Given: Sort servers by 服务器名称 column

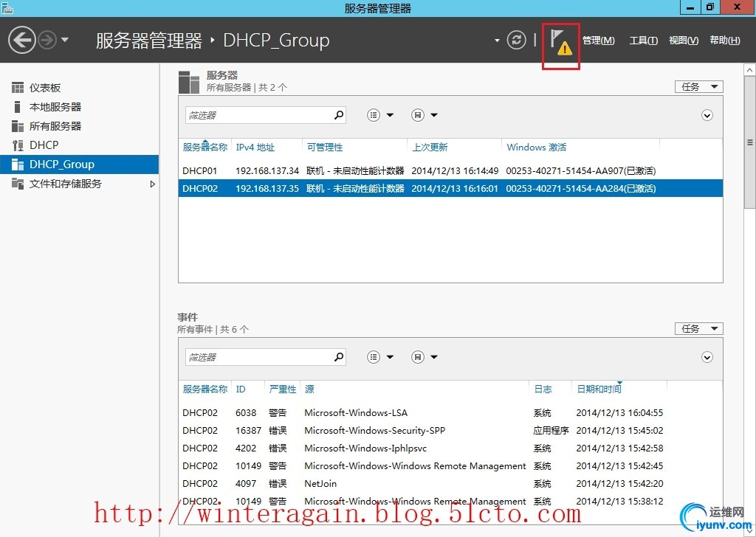Looking at the screenshot, I should pos(205,148).
